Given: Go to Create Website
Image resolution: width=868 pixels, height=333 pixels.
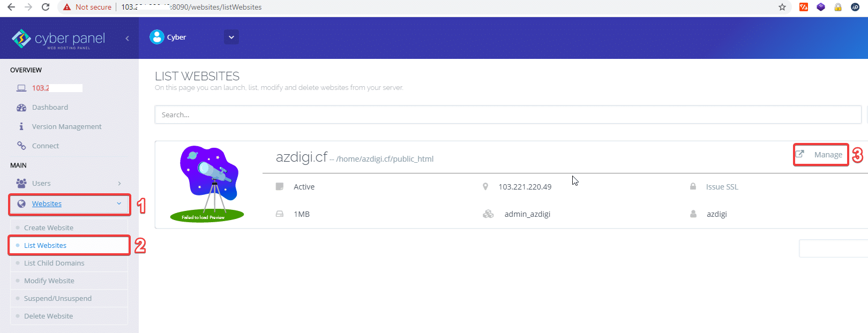Looking at the screenshot, I should 49,228.
